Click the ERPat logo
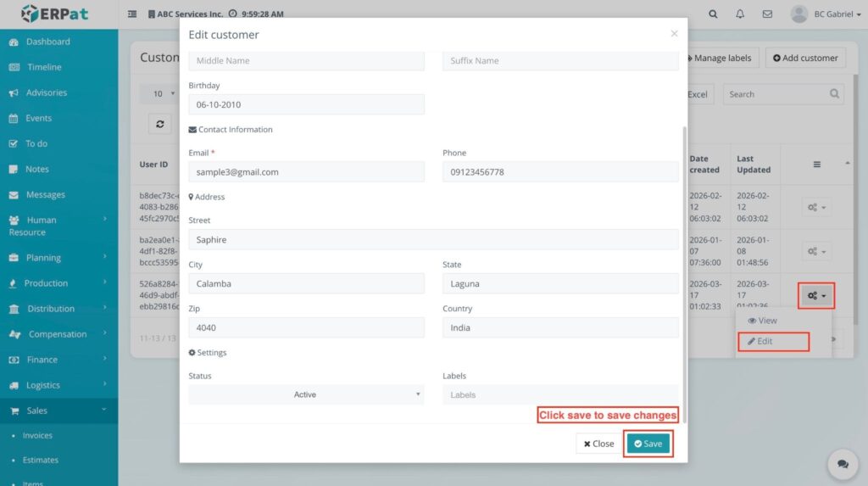Viewport: 868px width, 486px height. pyautogui.click(x=54, y=14)
